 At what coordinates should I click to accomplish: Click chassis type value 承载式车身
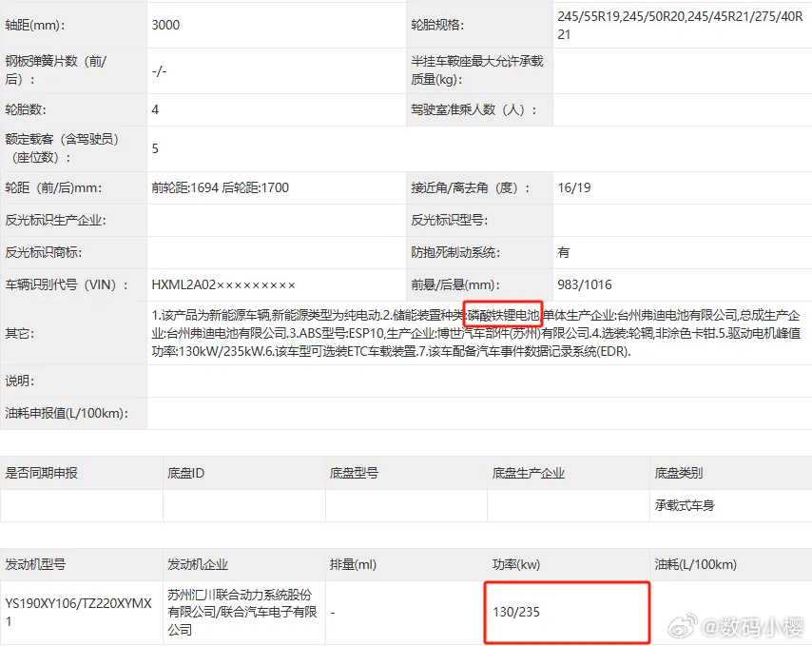tap(685, 505)
